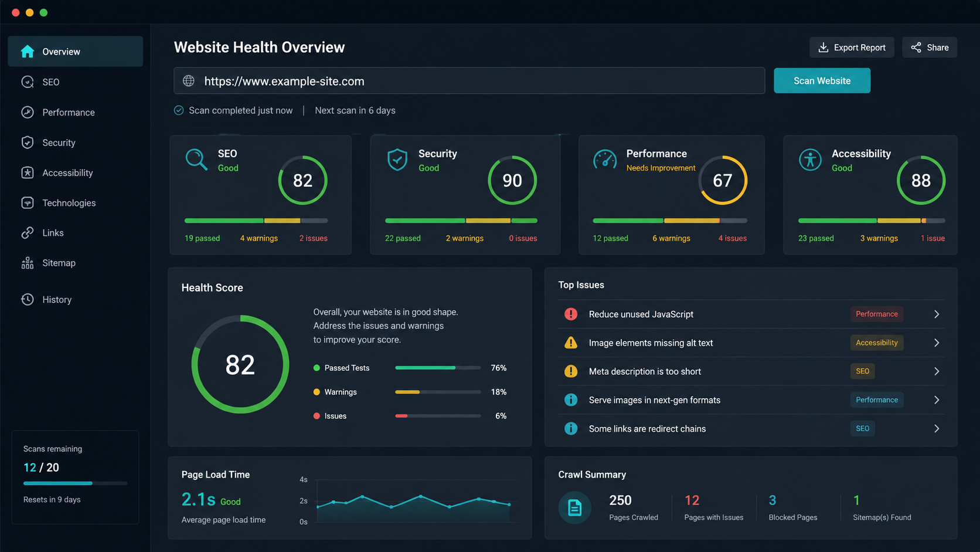
Task: Click the Accessibility icon in sidebar
Action: coord(28,172)
